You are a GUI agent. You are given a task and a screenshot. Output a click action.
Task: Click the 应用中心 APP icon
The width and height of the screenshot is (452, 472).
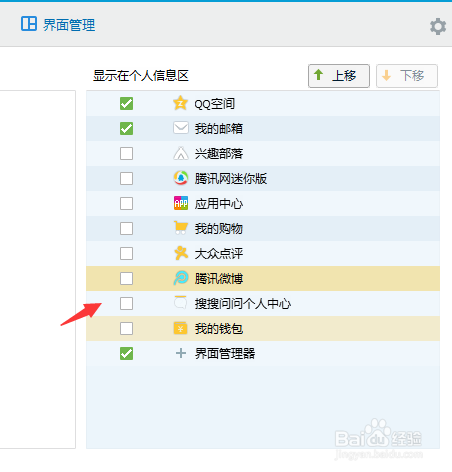pyautogui.click(x=181, y=203)
